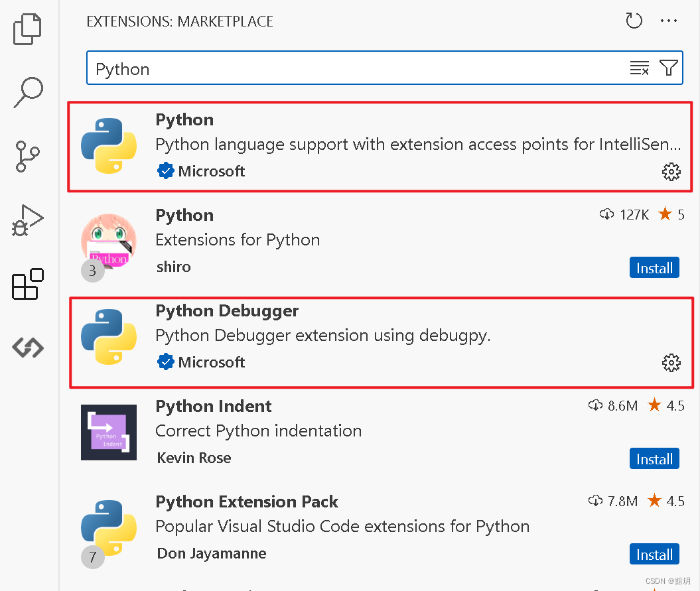Click 'Correct Python indentation' description
Screen dimensions: 700x591
[259, 431]
